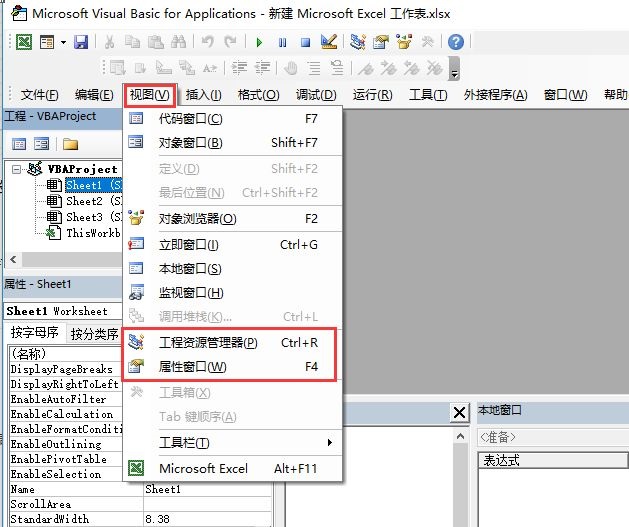The width and height of the screenshot is (629, 527).
Task: Open the 编辑(E) menu
Action: (94, 95)
